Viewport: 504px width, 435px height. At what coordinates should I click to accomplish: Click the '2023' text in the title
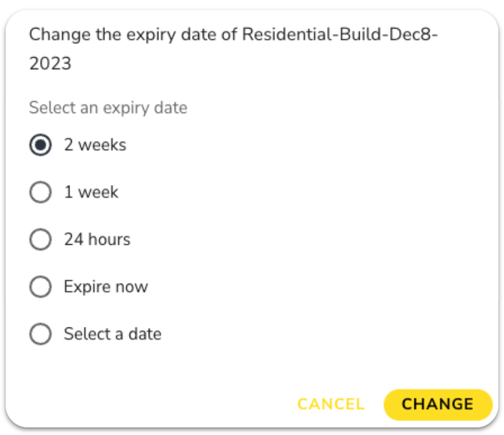(x=50, y=64)
